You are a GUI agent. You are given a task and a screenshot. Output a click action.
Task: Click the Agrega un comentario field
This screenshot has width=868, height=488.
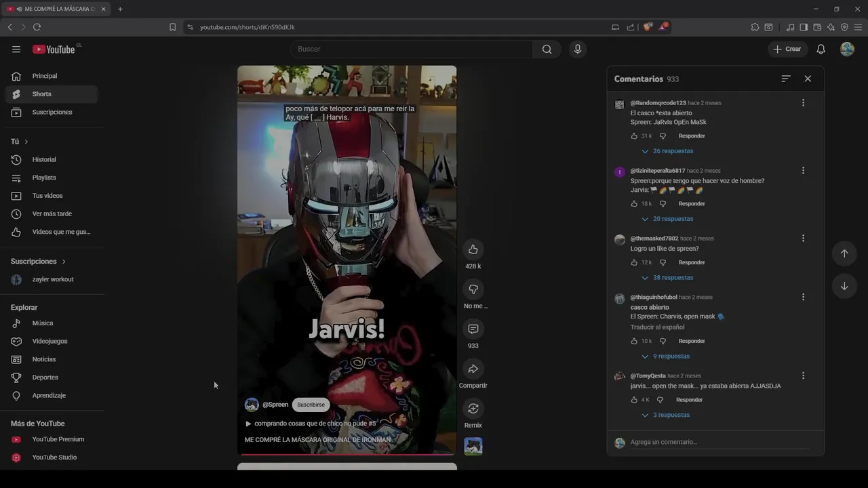[719, 442]
